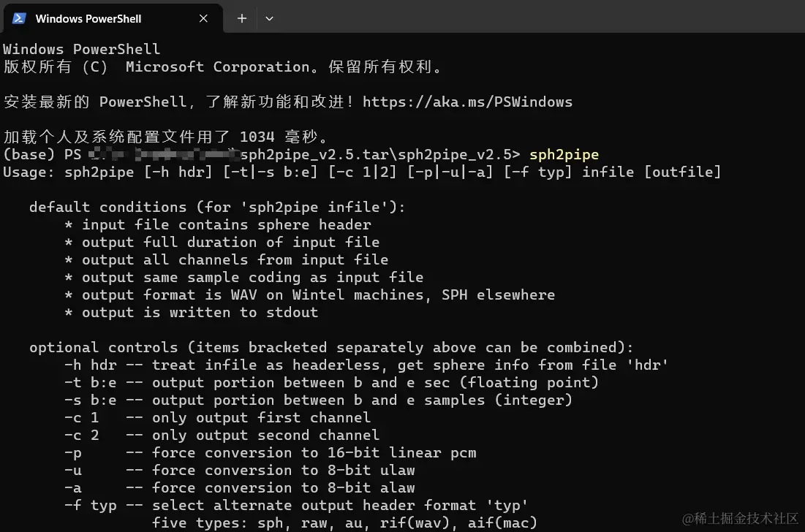
Task: Click the '-t b:e' floating point option line
Action: pos(331,382)
